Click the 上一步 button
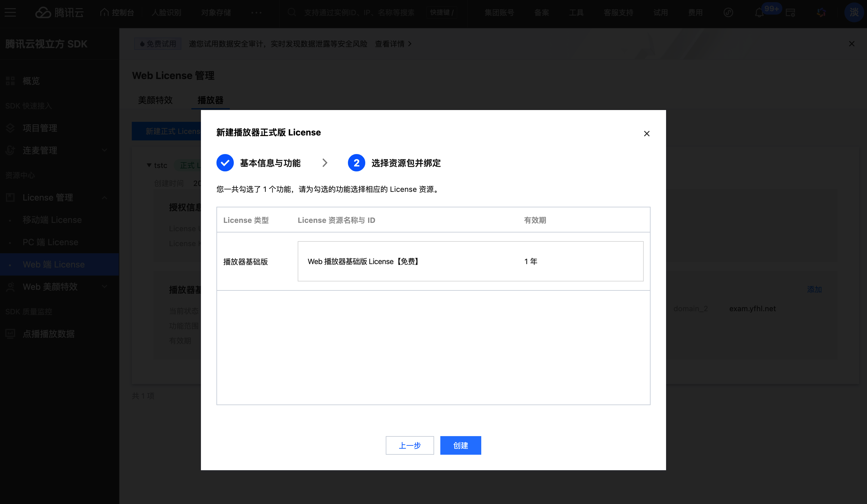 [x=409, y=445]
